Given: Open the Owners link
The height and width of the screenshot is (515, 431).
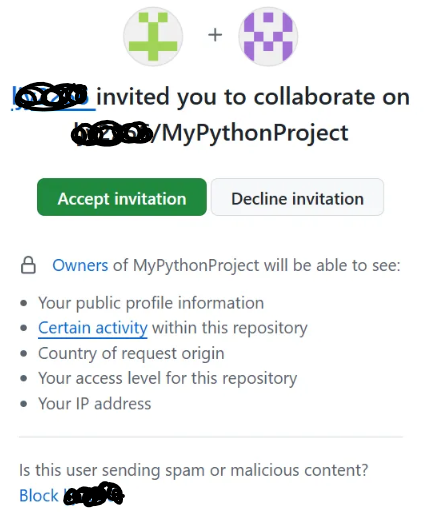Looking at the screenshot, I should pyautogui.click(x=80, y=266).
